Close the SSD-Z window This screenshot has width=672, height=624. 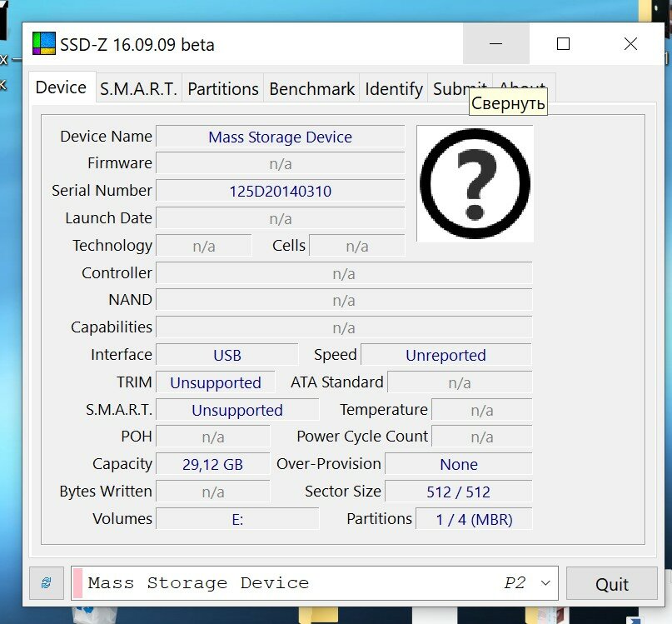(x=630, y=44)
